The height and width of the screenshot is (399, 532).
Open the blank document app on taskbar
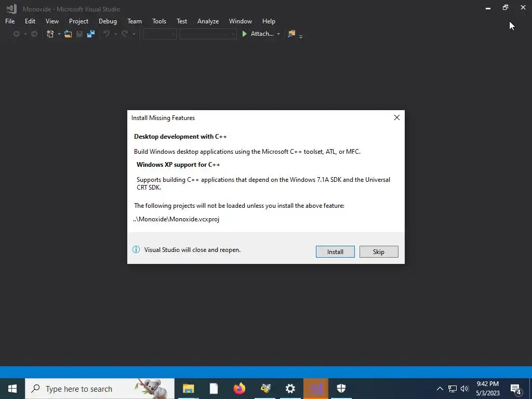pos(214,389)
